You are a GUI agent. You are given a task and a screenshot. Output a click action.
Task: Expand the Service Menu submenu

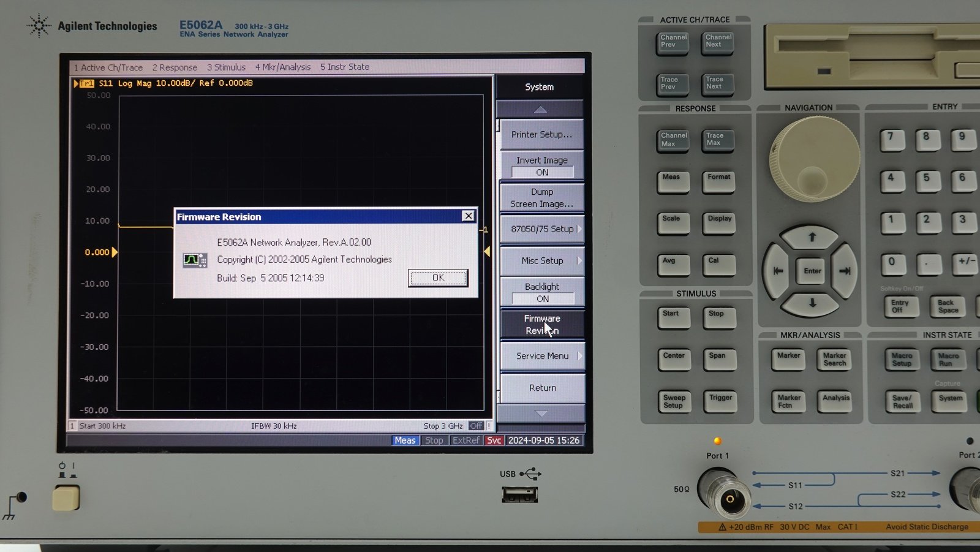tap(542, 356)
